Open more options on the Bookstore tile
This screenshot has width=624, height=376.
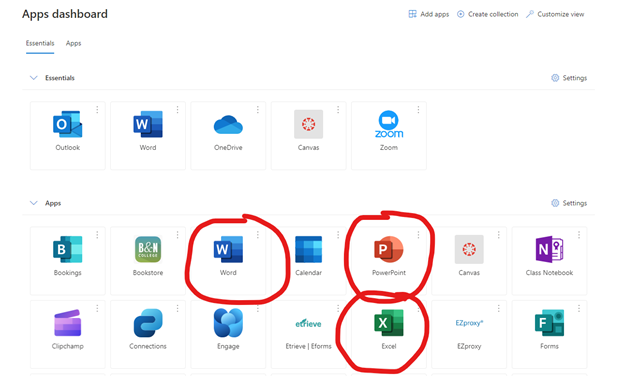pyautogui.click(x=177, y=235)
